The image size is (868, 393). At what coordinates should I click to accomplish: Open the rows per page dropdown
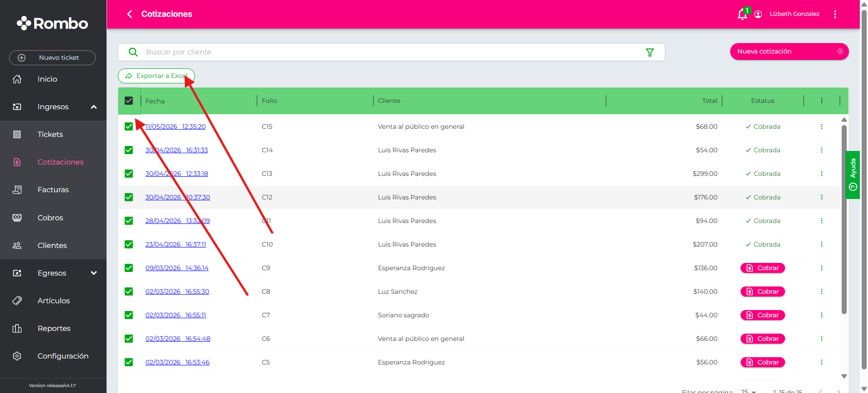click(x=749, y=391)
